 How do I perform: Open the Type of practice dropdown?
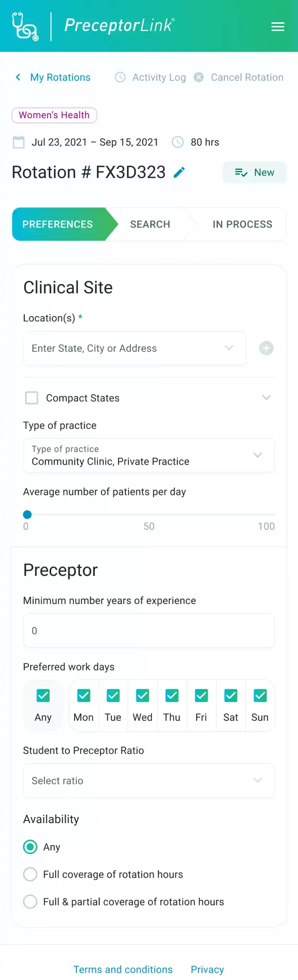click(149, 455)
